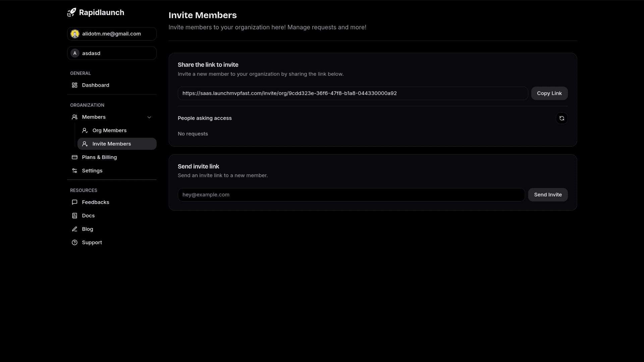Click the Members people icon

(74, 117)
